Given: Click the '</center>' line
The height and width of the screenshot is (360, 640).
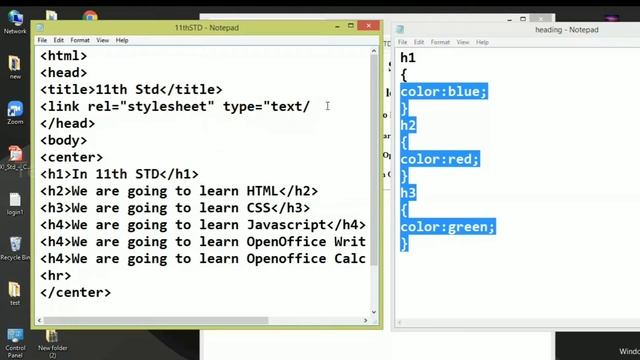Looking at the screenshot, I should (x=75, y=293).
